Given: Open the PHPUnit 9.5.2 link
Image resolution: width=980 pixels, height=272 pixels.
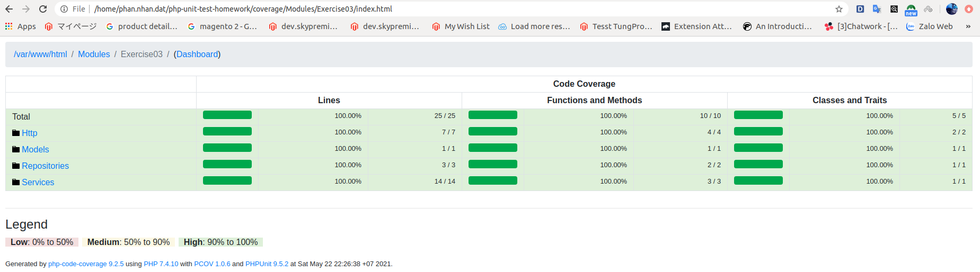Looking at the screenshot, I should point(267,264).
